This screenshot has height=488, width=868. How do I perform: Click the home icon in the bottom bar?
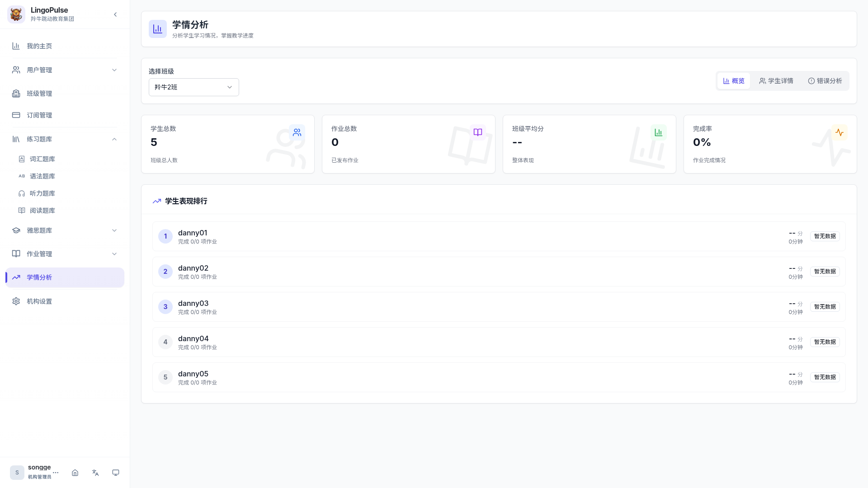click(x=75, y=473)
